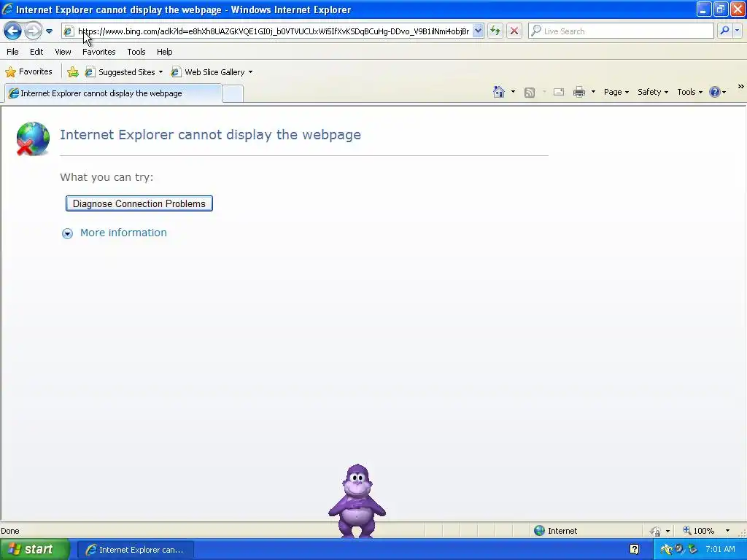Click the third system tray icon
This screenshot has width=747, height=560.
pos(692,550)
